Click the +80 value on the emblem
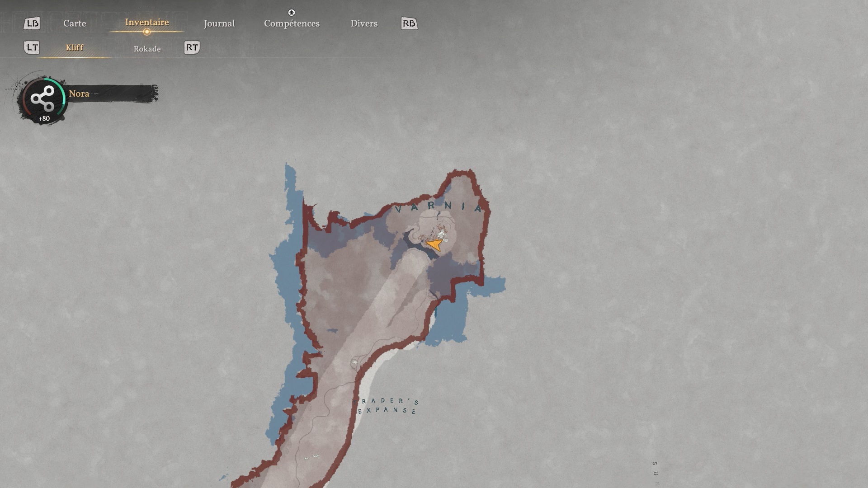This screenshot has height=488, width=868. pos(44,118)
